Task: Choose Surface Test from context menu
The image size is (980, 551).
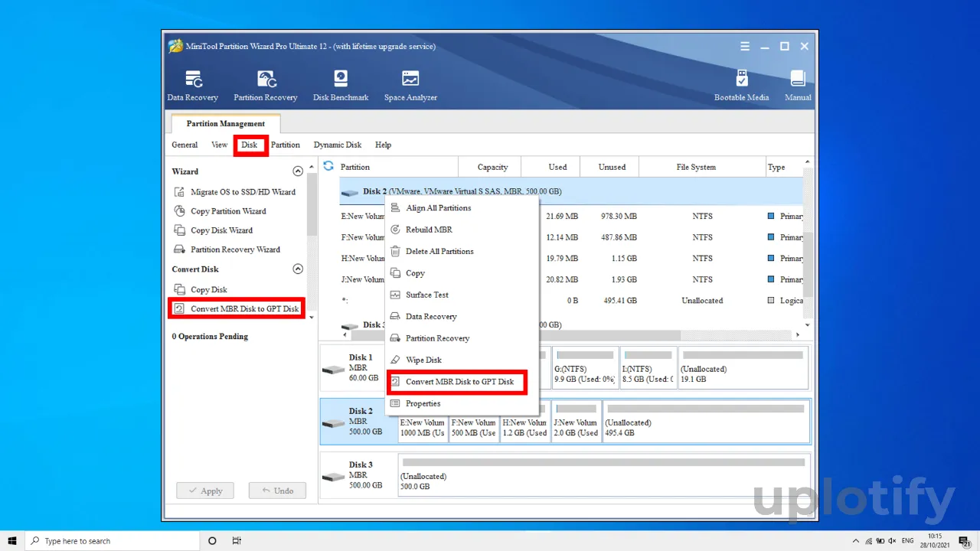Action: [462, 295]
